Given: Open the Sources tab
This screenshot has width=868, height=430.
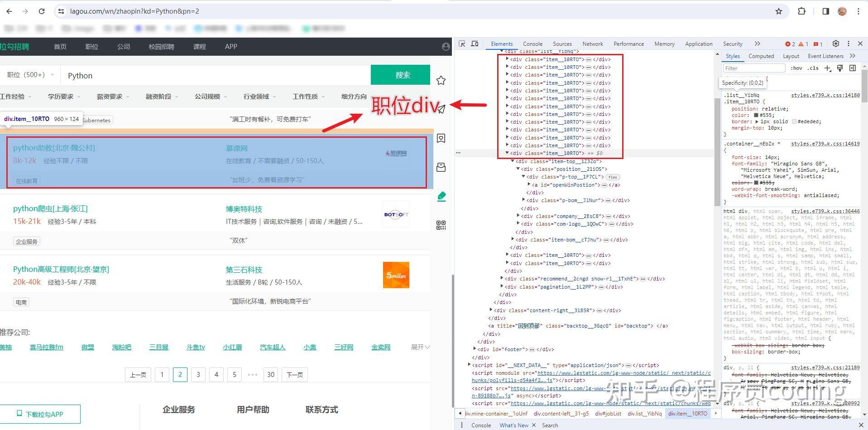Looking at the screenshot, I should (562, 44).
